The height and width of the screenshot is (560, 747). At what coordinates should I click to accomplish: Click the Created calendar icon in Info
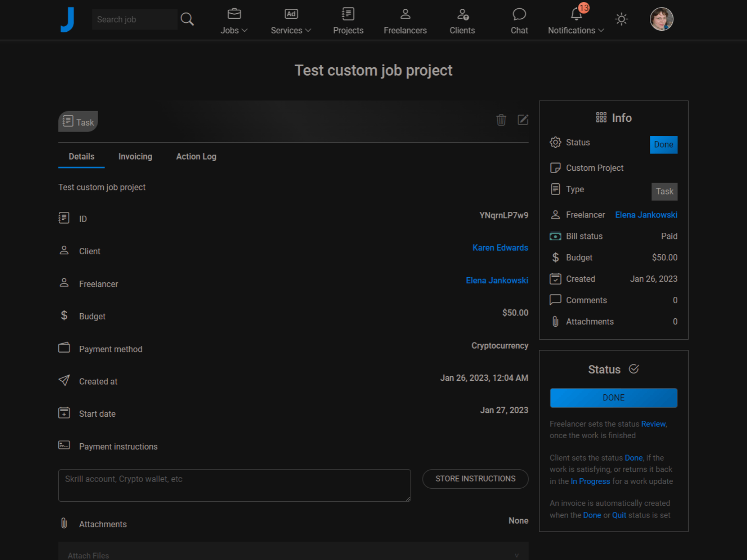click(555, 279)
